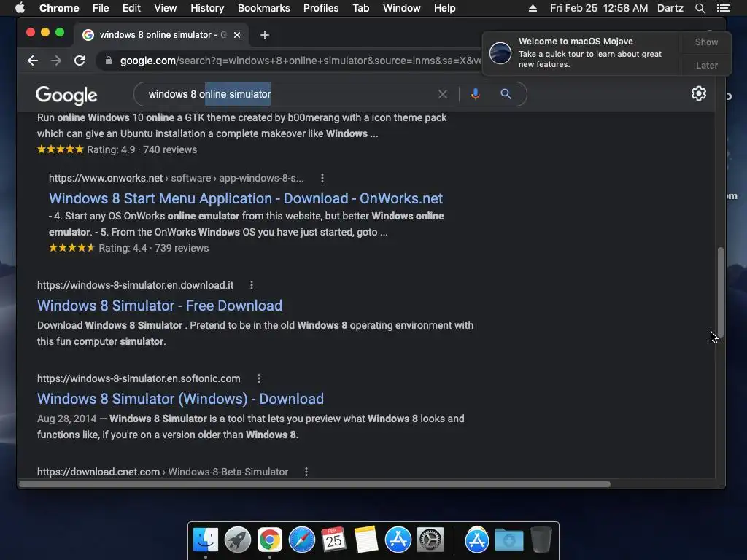Open Notes from the Dock
The width and height of the screenshot is (747, 560).
click(x=366, y=540)
